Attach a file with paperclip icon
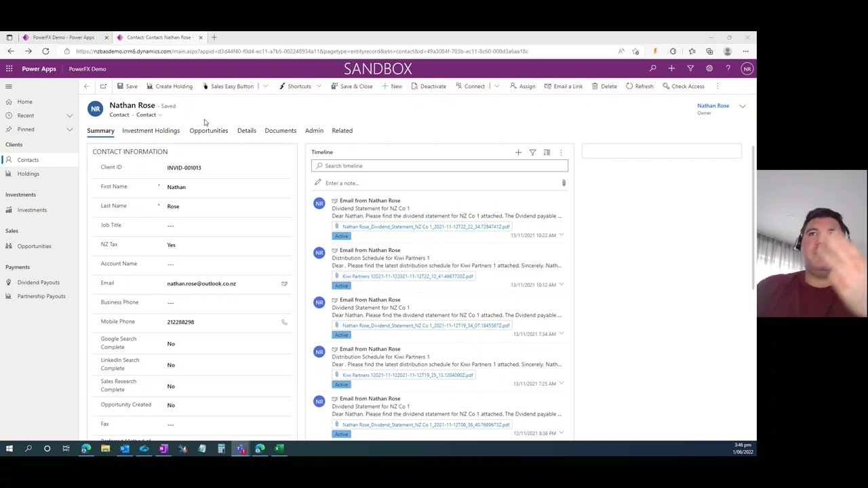 tap(564, 183)
